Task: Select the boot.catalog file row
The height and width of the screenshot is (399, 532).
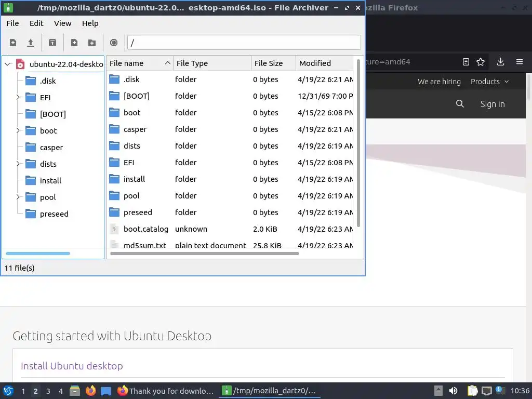Action: click(x=231, y=229)
